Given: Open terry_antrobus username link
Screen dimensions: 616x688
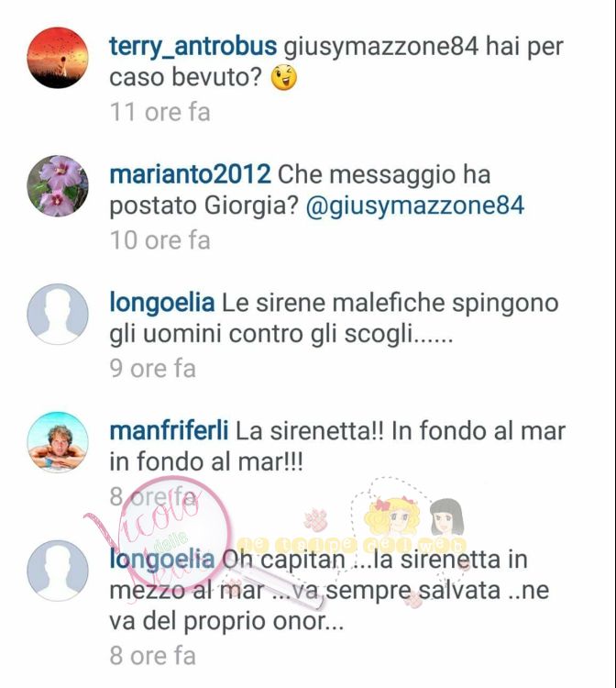Looking at the screenshot, I should (x=192, y=47).
